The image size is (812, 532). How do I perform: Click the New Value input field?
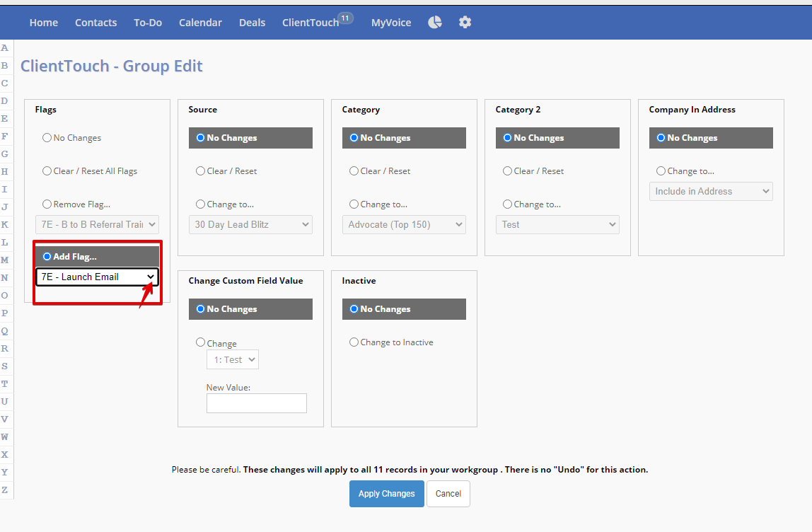coord(256,403)
